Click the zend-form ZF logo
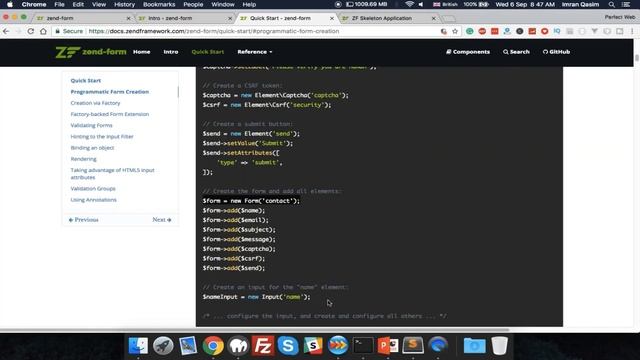The width and height of the screenshot is (640, 360). [91, 52]
